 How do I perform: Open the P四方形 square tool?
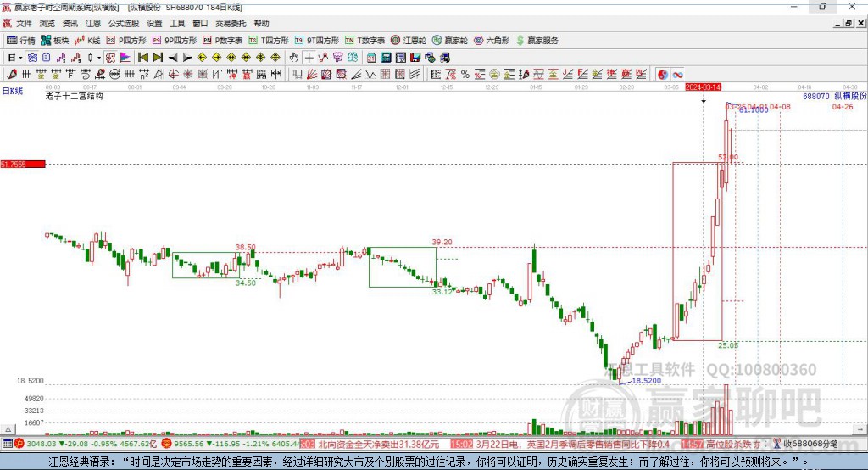click(126, 41)
